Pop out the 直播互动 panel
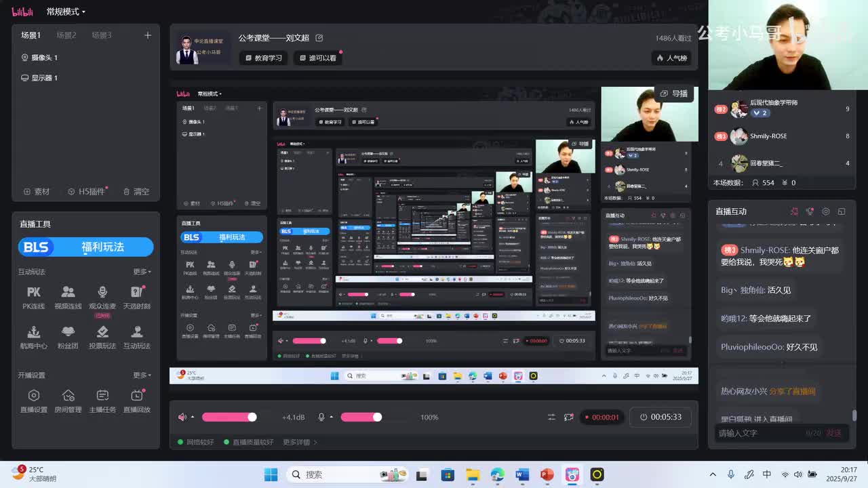This screenshot has height=488, width=868. [842, 211]
